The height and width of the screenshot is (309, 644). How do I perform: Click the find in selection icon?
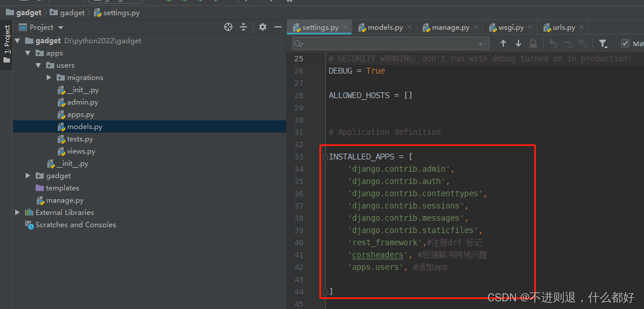point(533,43)
